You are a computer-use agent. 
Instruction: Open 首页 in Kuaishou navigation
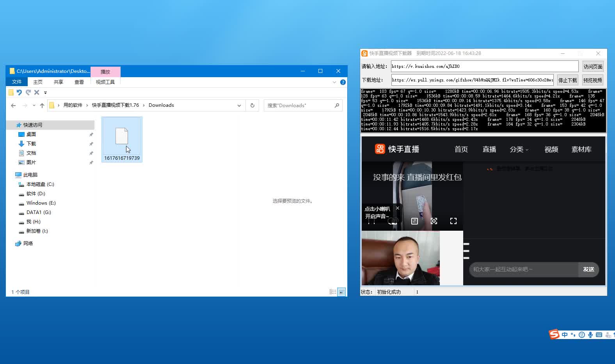tap(461, 149)
